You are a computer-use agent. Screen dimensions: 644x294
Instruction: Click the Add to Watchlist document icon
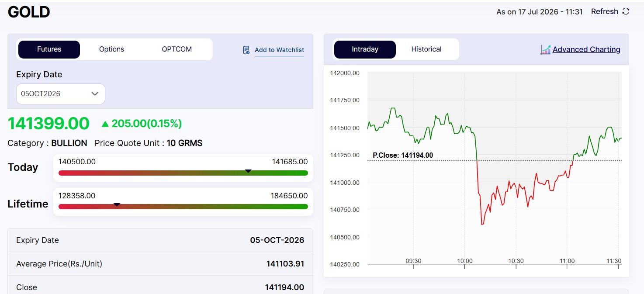pyautogui.click(x=246, y=50)
